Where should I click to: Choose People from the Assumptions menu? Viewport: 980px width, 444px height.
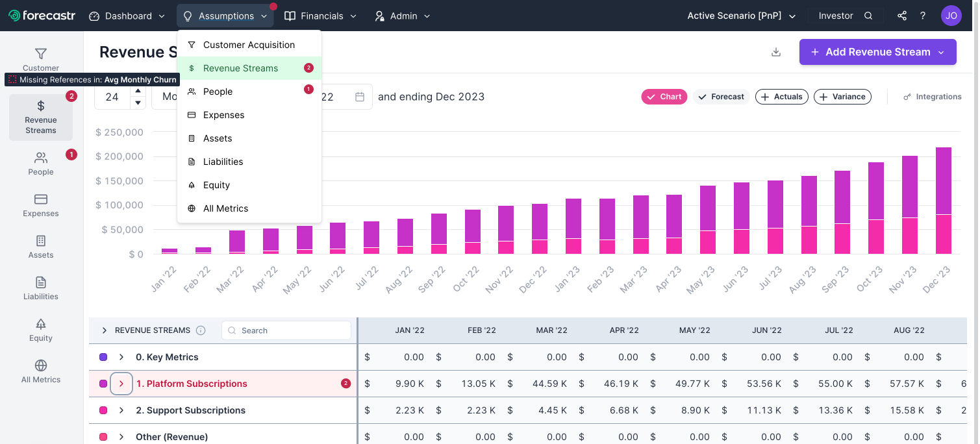click(x=249, y=92)
